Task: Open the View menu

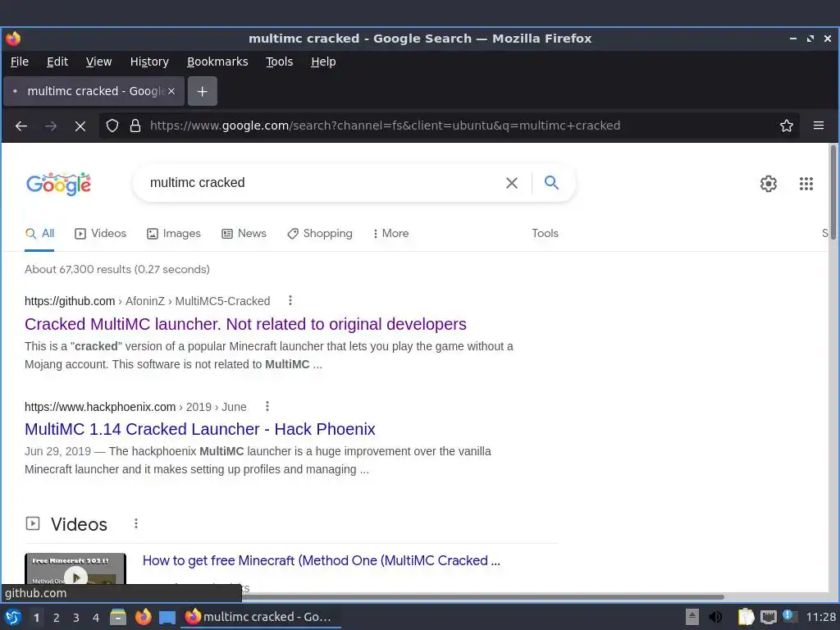Action: pyautogui.click(x=99, y=62)
